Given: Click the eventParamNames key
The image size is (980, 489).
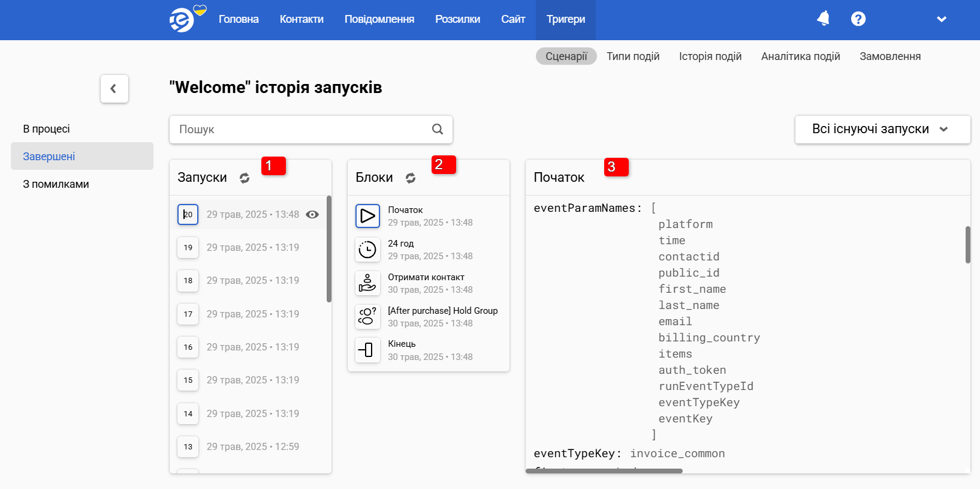Looking at the screenshot, I should coord(587,208).
